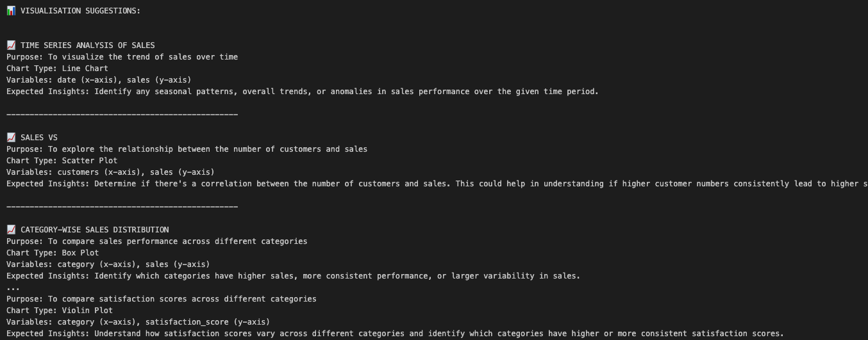The height and width of the screenshot is (340, 868).
Task: Click the chart icon before TIME SERIES ANALYSIS
Action: 11,45
